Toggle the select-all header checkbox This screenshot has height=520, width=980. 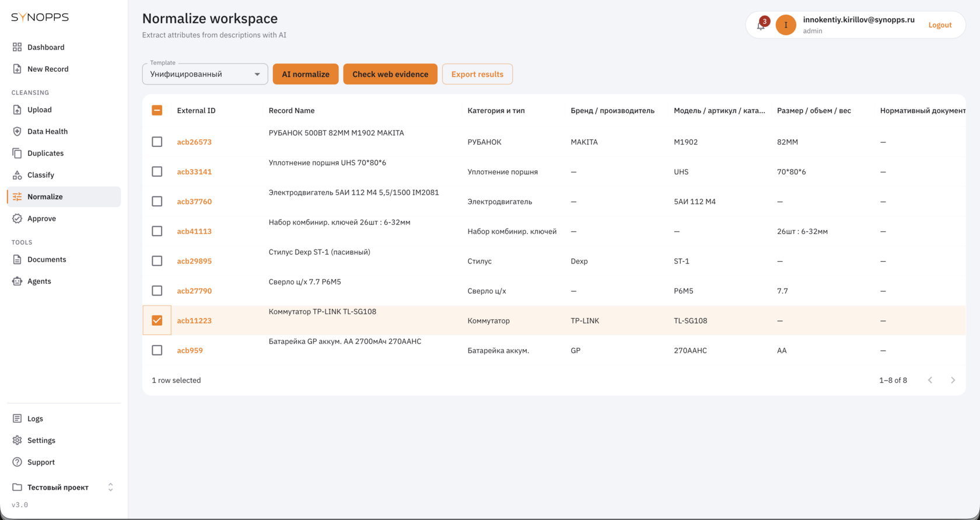[157, 110]
